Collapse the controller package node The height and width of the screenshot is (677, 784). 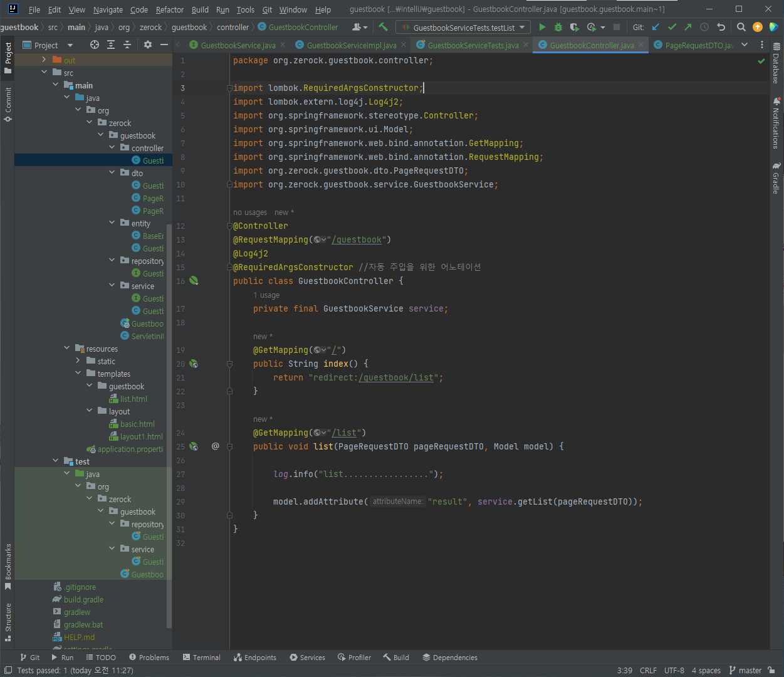(112, 148)
